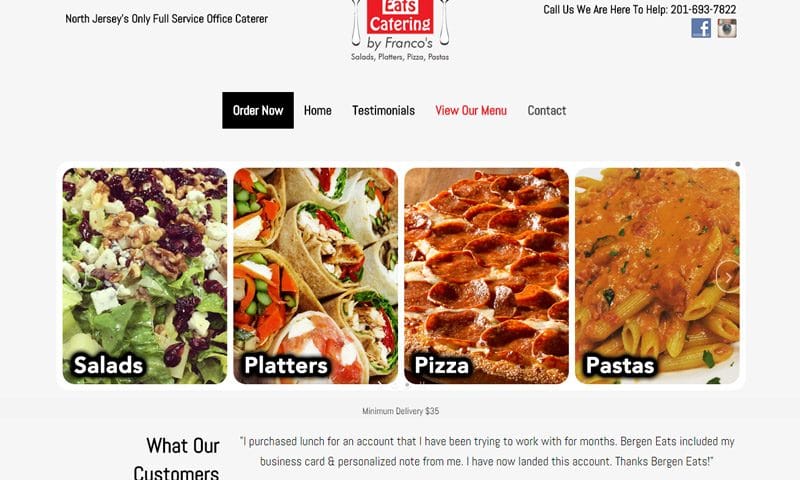Screen dimensions: 800x480
Task: Choose the Pizza category image
Action: point(486,276)
